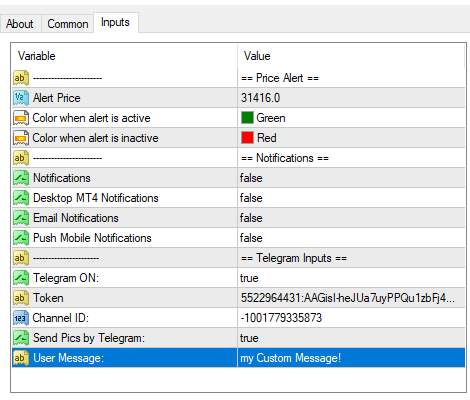This screenshot has height=400, width=470.
Task: Pick the Red color swatch
Action: click(247, 138)
